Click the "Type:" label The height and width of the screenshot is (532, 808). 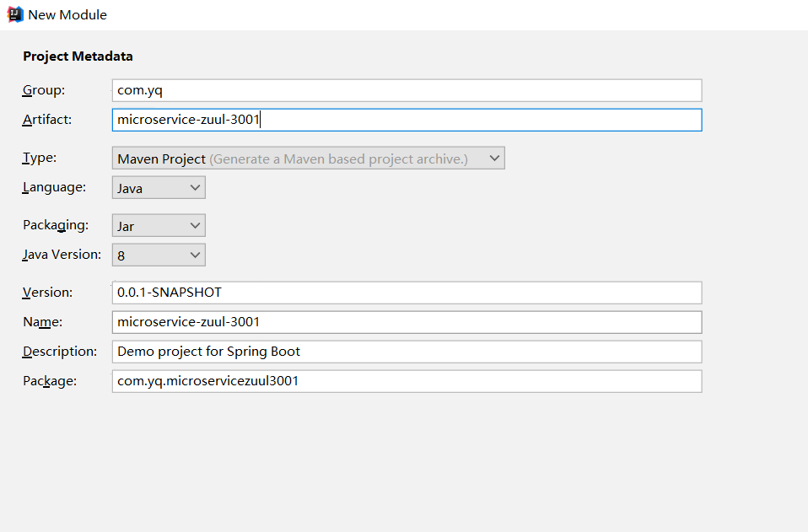(x=39, y=158)
